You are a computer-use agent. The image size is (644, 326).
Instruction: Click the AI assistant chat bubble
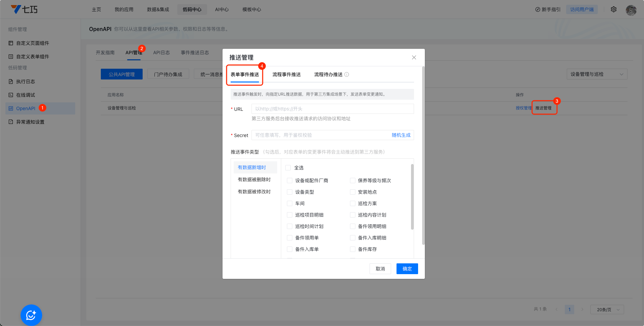click(31, 315)
